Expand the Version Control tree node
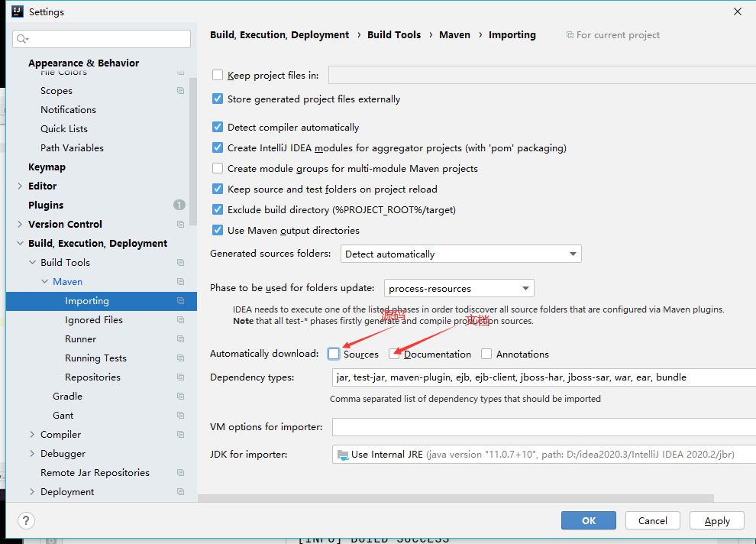Image resolution: width=756 pixels, height=544 pixels. point(20,225)
